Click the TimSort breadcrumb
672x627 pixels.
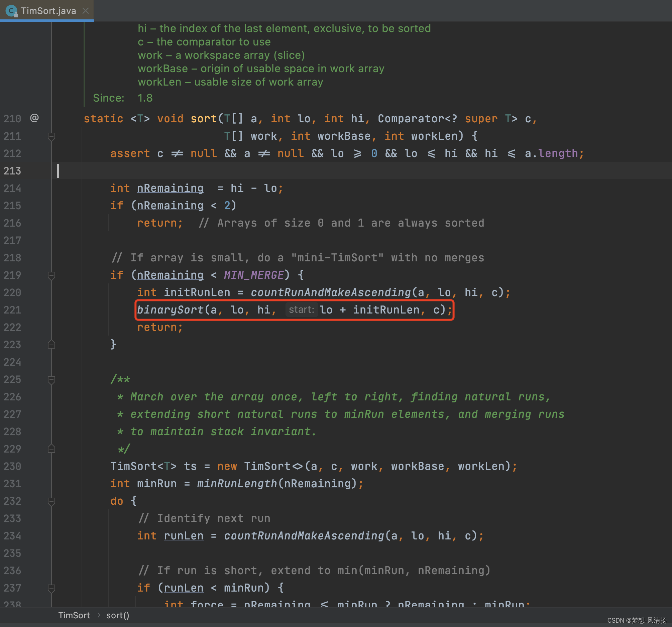click(x=74, y=615)
